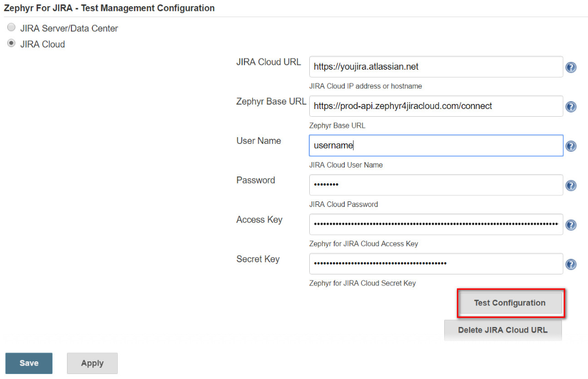This screenshot has height=379, width=588.
Task: Click 'JIRA Cloud User Name' hint text
Action: click(346, 165)
